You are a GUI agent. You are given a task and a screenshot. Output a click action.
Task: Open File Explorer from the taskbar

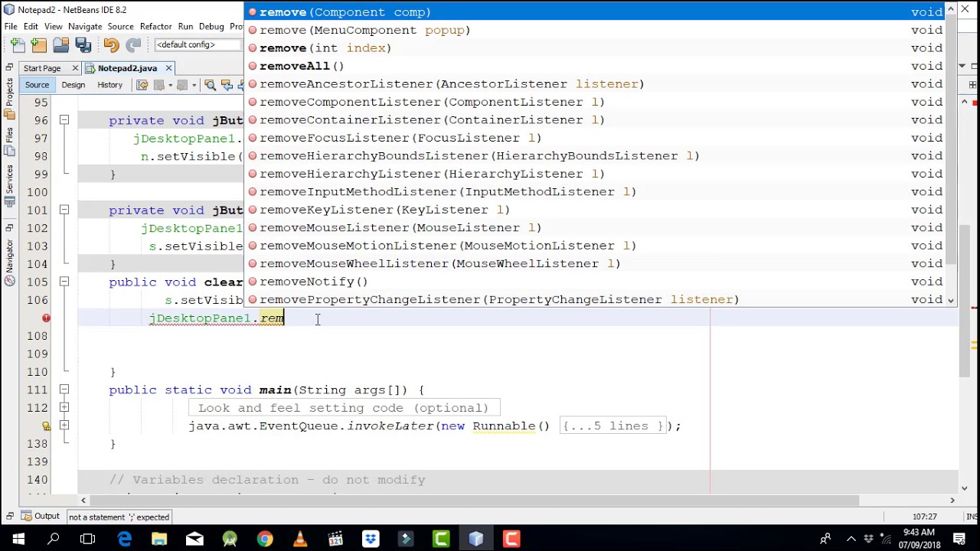[x=159, y=540]
